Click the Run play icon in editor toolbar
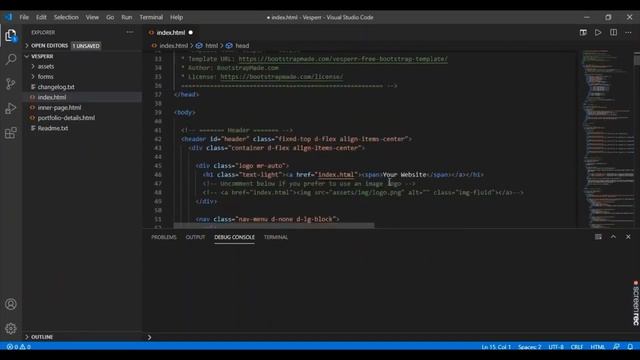640x360 pixels. (x=598, y=33)
